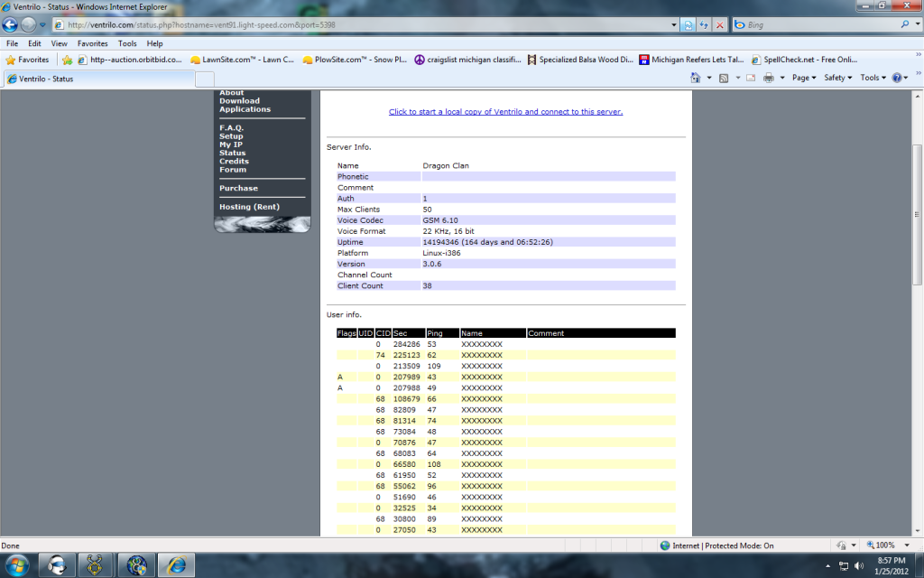Open the recent pages dropdown arrow
The height and width of the screenshot is (578, 924).
(42, 24)
